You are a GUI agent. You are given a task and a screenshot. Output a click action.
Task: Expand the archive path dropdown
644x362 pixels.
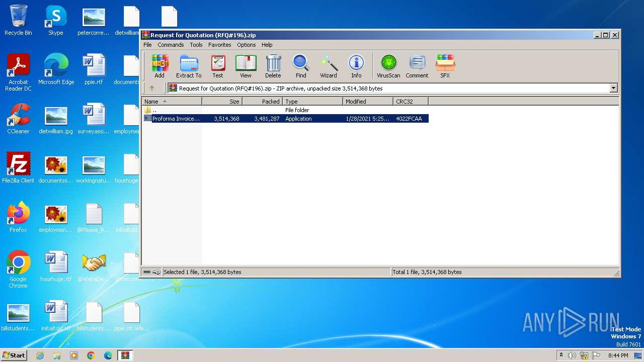point(613,88)
